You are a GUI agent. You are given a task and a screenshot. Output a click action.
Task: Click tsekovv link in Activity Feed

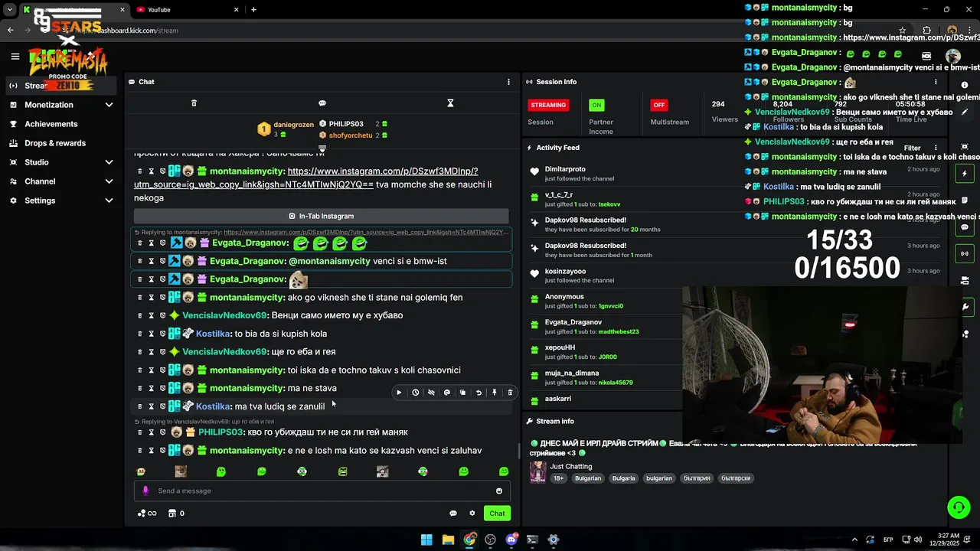pos(609,204)
